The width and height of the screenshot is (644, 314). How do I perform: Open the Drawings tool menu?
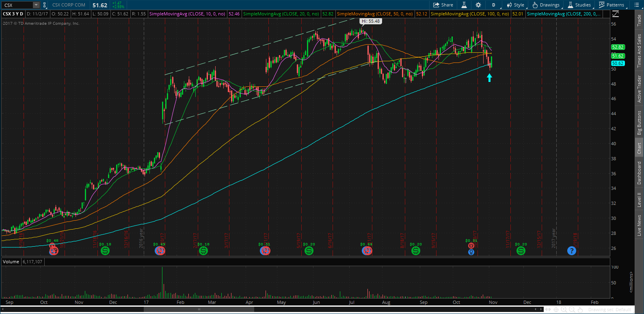(x=546, y=5)
